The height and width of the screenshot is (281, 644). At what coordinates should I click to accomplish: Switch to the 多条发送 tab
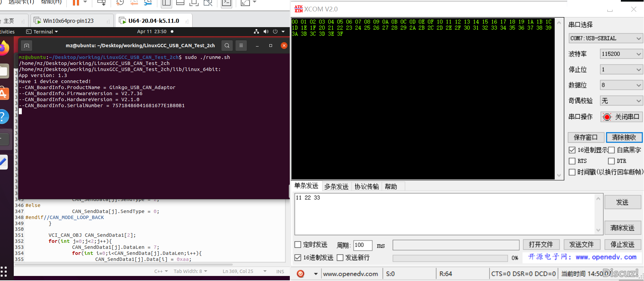tap(336, 187)
